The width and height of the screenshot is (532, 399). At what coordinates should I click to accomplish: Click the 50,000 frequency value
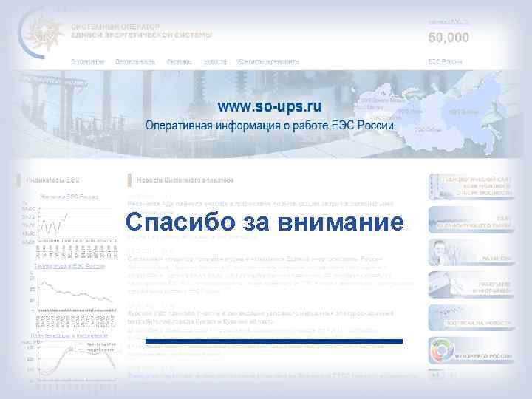[x=449, y=38]
